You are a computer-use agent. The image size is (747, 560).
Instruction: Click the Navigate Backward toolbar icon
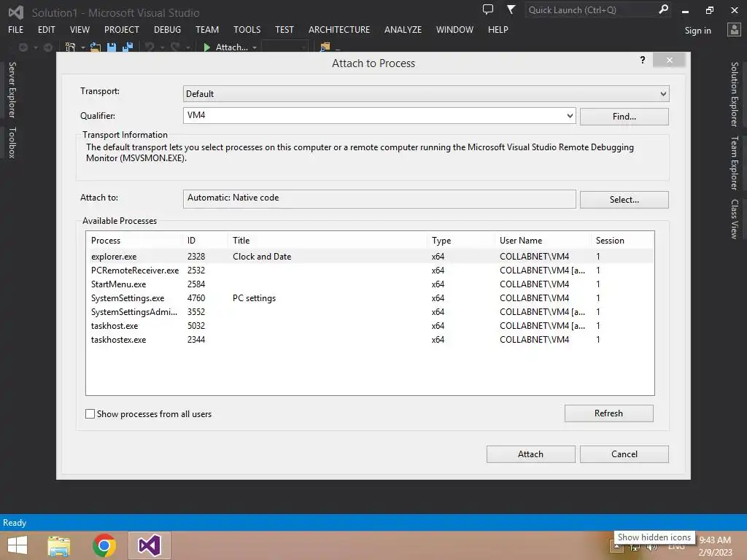(x=23, y=47)
